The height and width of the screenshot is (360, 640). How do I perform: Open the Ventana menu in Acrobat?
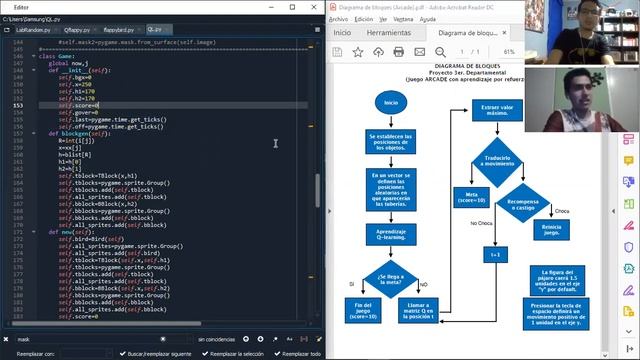coord(403,19)
